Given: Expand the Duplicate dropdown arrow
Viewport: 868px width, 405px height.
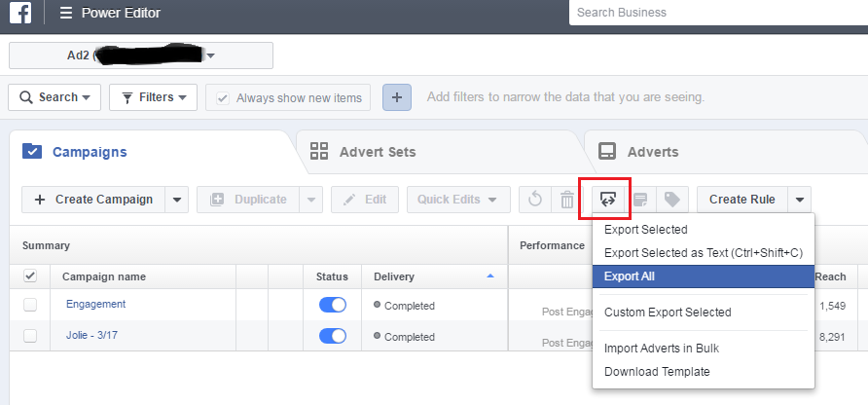Looking at the screenshot, I should [311, 200].
